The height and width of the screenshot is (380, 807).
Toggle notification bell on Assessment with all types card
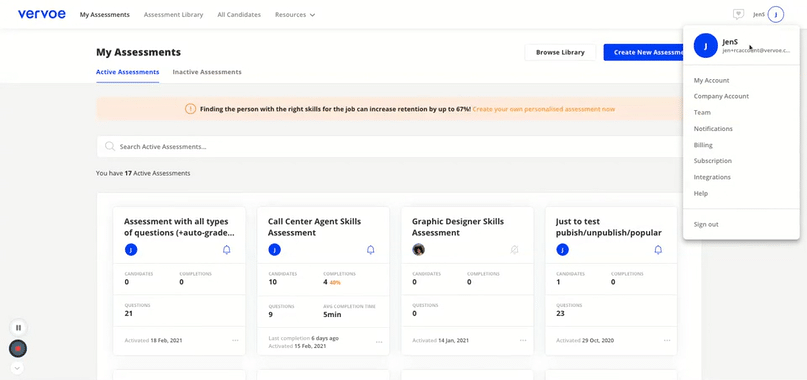[x=226, y=250]
